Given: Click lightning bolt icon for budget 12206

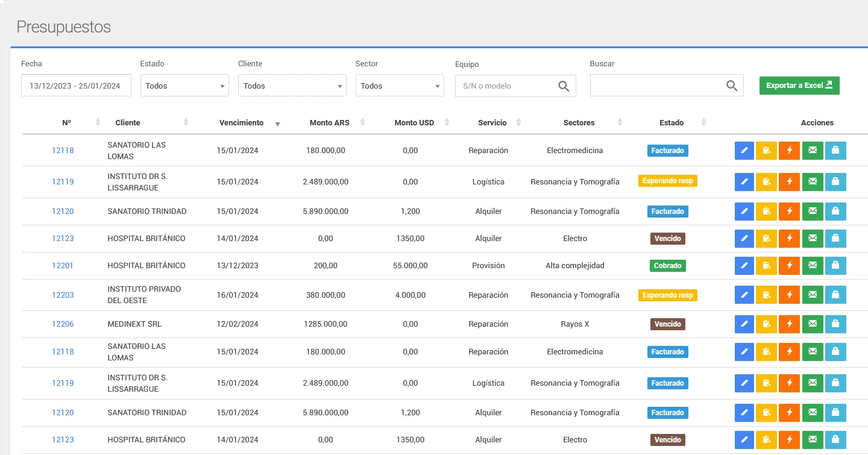Looking at the screenshot, I should (x=789, y=324).
